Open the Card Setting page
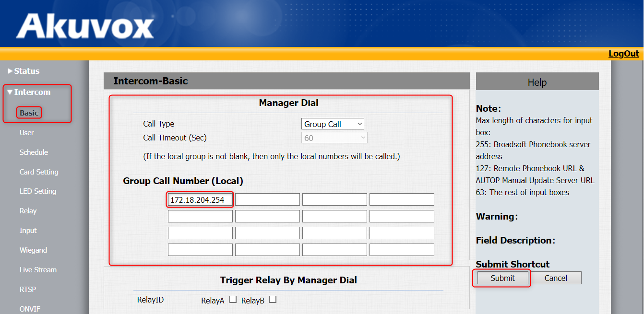644x314 pixels. point(39,172)
